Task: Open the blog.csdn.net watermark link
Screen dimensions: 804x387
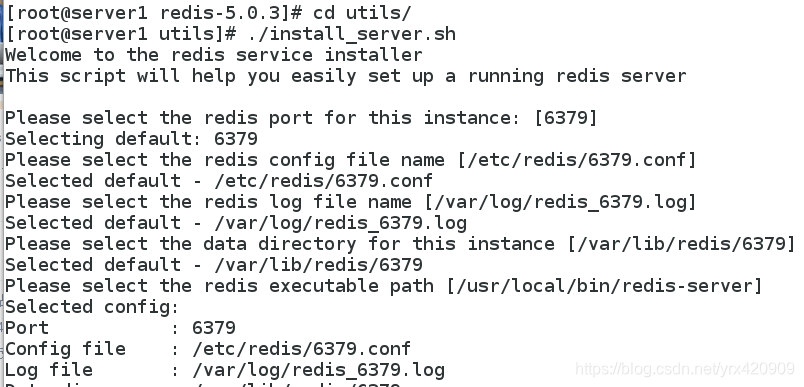Action: pos(685,369)
